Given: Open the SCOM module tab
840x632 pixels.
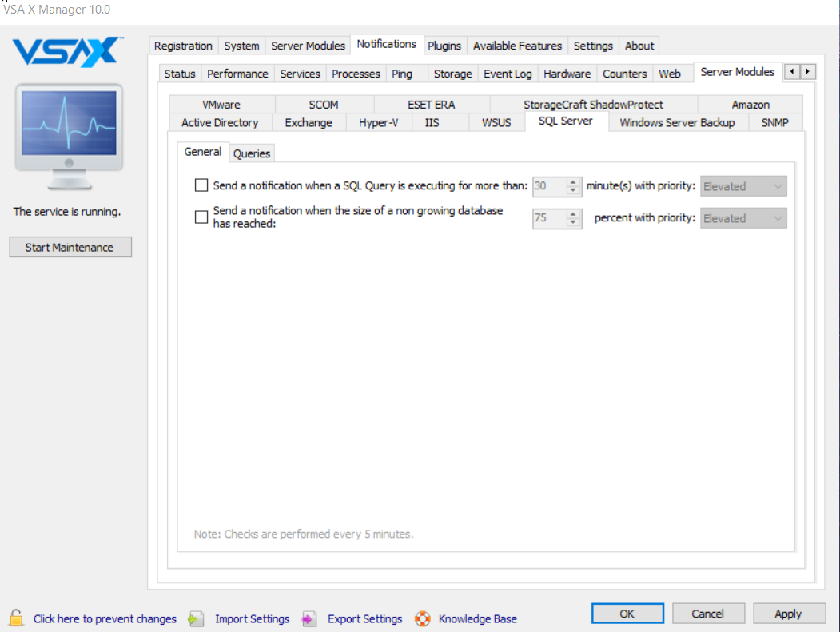Looking at the screenshot, I should pos(324,105).
